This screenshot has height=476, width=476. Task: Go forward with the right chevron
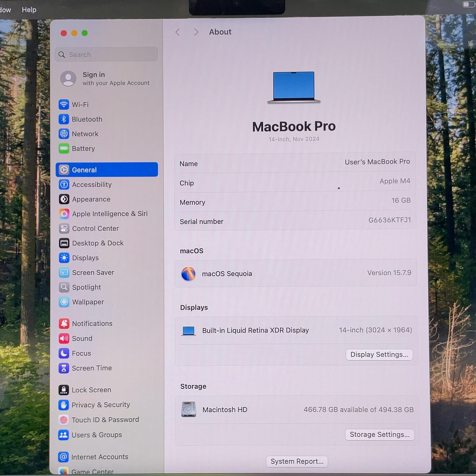coord(196,32)
